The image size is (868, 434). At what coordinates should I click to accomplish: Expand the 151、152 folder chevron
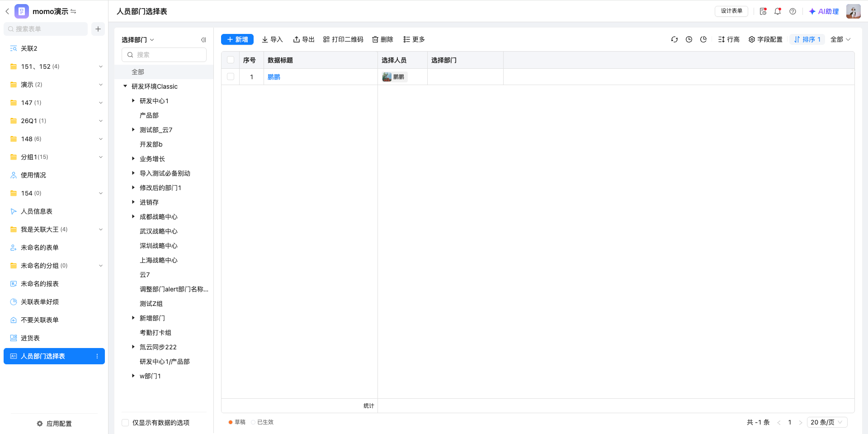pyautogui.click(x=101, y=67)
